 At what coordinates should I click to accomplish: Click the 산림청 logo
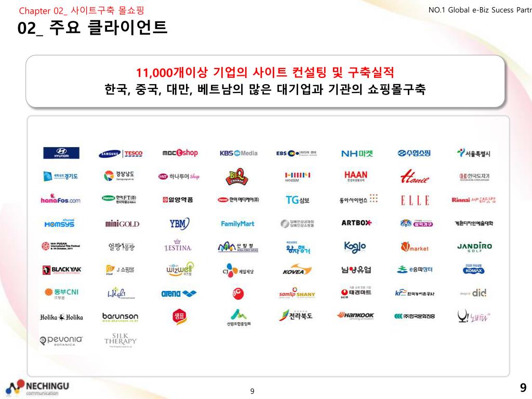(238, 247)
